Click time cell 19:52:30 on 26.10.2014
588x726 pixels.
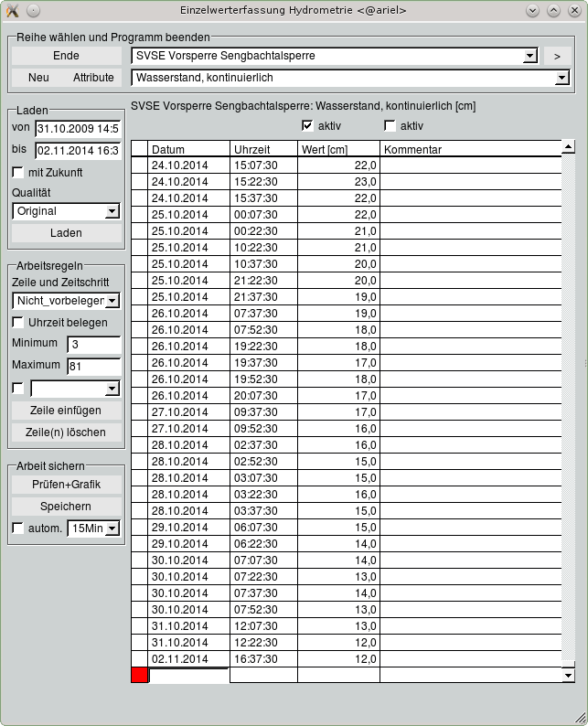click(264, 379)
